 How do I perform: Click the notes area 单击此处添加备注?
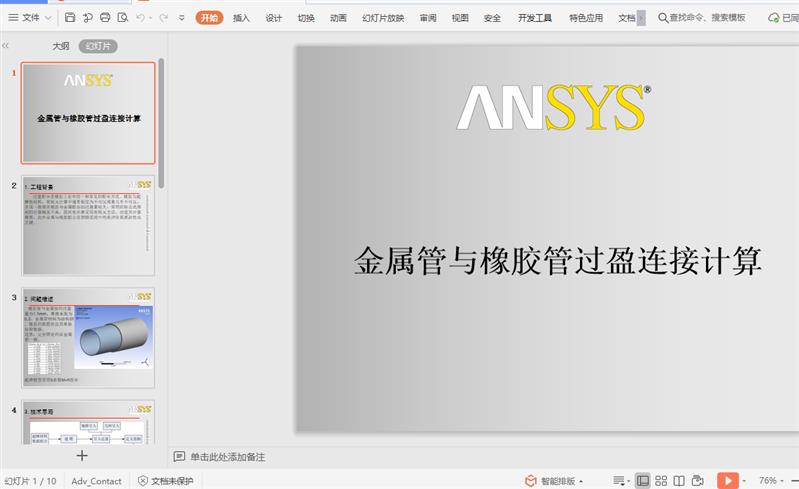(x=228, y=457)
